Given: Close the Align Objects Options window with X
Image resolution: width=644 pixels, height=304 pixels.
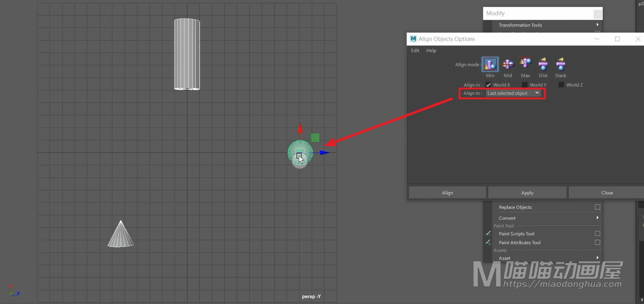Looking at the screenshot, I should pyautogui.click(x=638, y=39).
